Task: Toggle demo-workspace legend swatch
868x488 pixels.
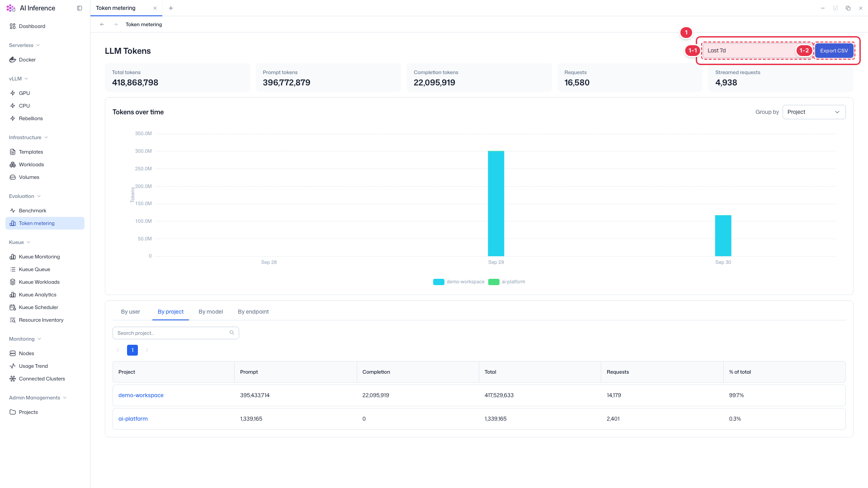Action: (439, 282)
